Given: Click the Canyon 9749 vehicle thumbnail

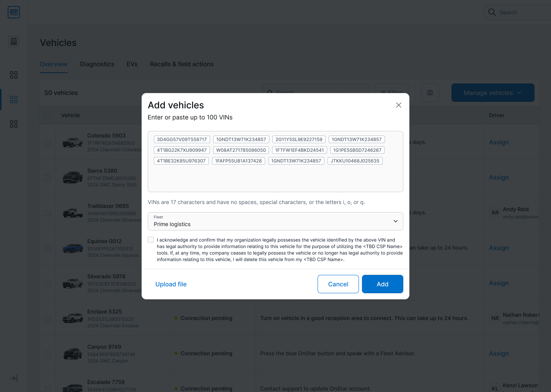Looking at the screenshot, I should point(73,354).
